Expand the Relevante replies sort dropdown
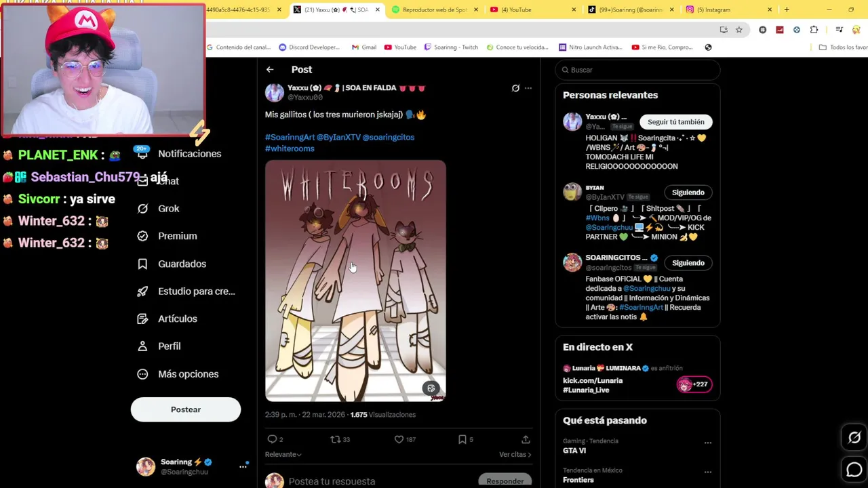868x488 pixels. point(283,454)
